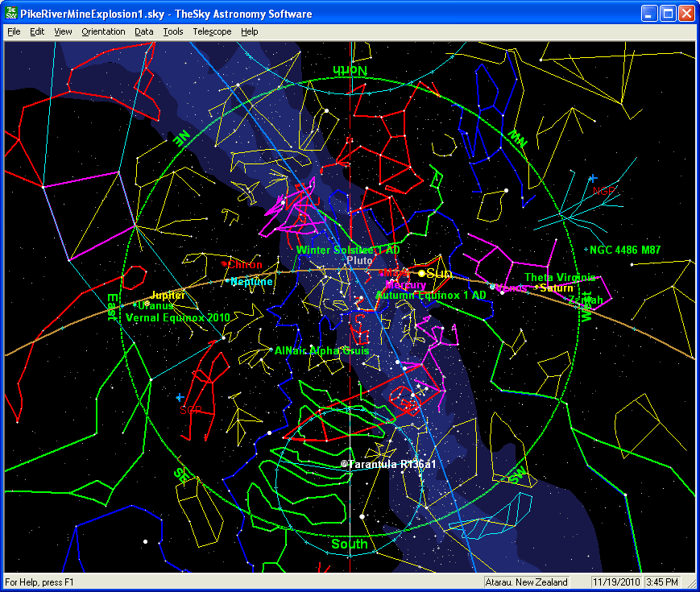Click TheSky application icon in title bar
This screenshot has height=592, width=700.
pos(12,14)
